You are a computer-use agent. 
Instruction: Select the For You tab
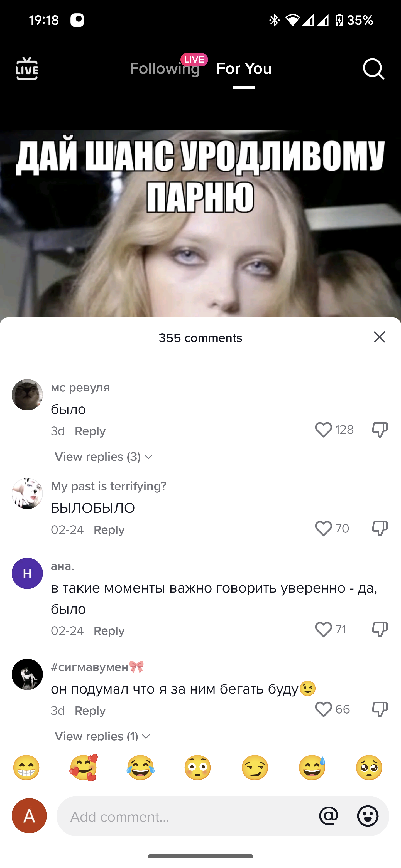244,68
